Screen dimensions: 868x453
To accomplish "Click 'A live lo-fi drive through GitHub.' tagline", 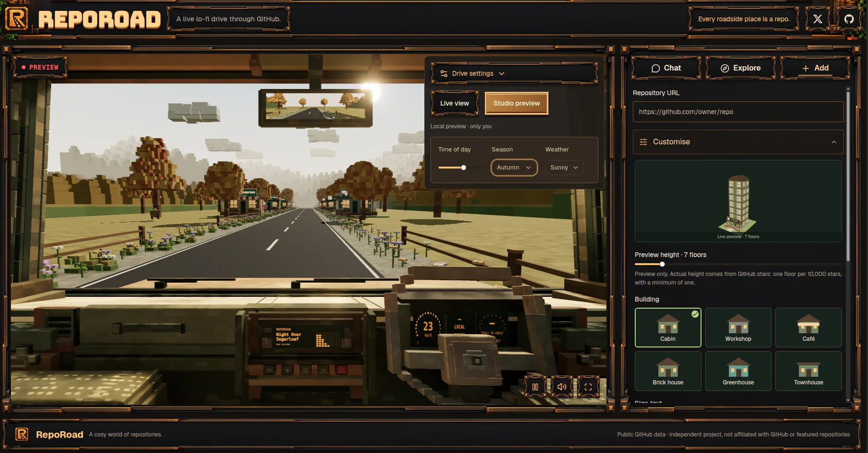I will click(228, 19).
